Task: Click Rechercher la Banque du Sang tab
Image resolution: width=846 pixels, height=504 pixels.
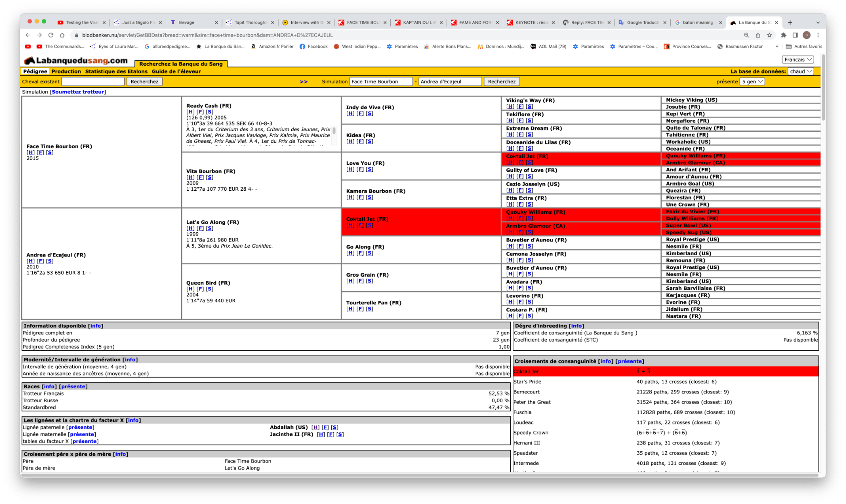Action: pyautogui.click(x=181, y=64)
